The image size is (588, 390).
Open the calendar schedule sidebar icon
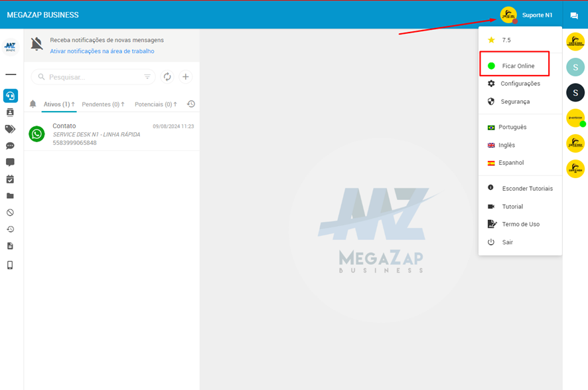pos(10,179)
